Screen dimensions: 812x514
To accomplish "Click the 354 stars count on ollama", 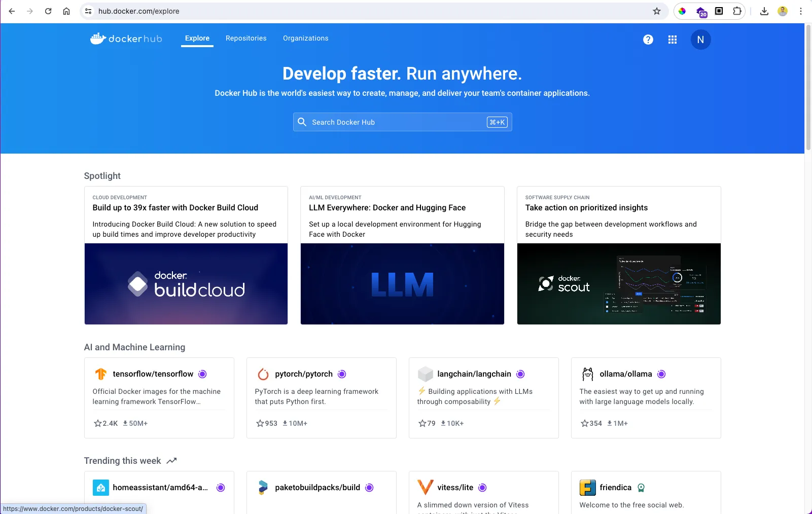I will (x=591, y=423).
